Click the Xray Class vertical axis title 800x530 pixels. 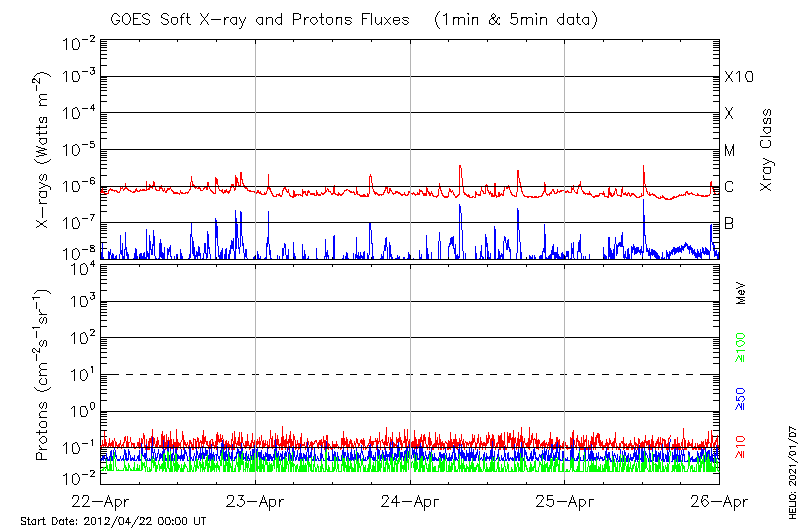pos(767,151)
